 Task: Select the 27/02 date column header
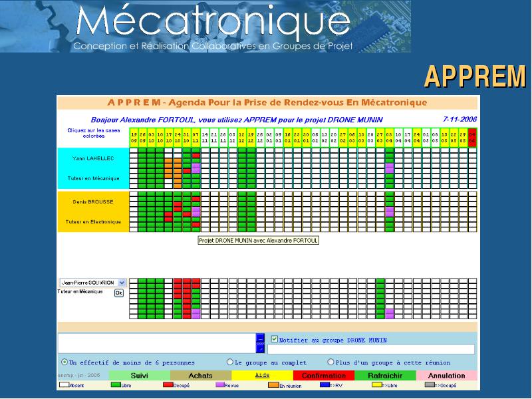[343, 138]
